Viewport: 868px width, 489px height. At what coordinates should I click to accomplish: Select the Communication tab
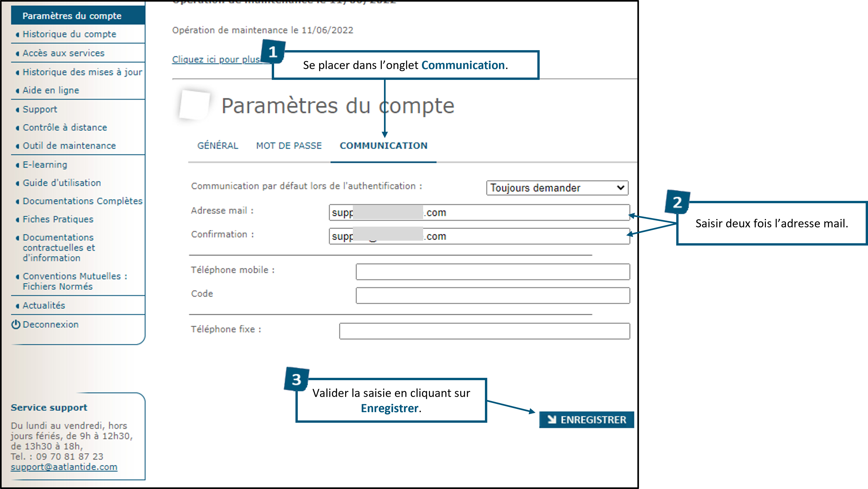point(383,146)
